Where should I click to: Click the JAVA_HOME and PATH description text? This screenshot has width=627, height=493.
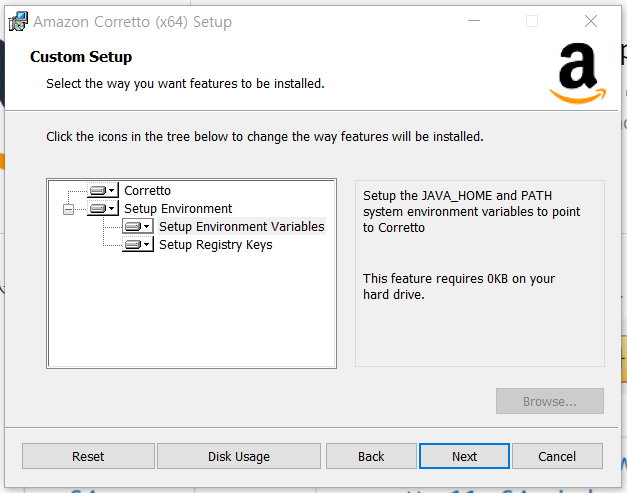point(471,212)
